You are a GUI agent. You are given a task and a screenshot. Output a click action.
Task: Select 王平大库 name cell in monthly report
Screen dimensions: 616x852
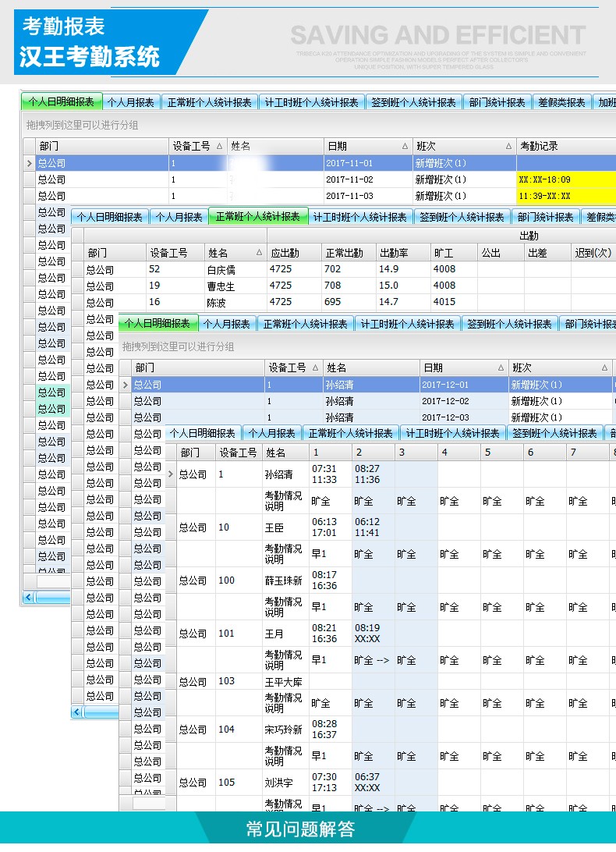point(285,681)
